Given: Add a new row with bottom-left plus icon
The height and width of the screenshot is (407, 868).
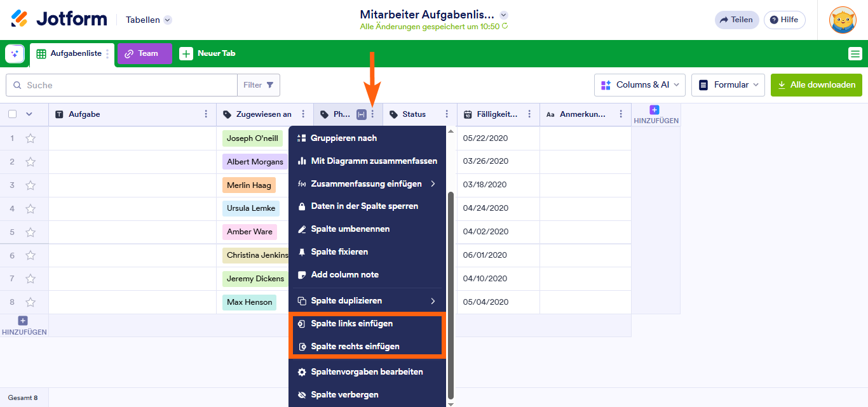Looking at the screenshot, I should [x=23, y=321].
